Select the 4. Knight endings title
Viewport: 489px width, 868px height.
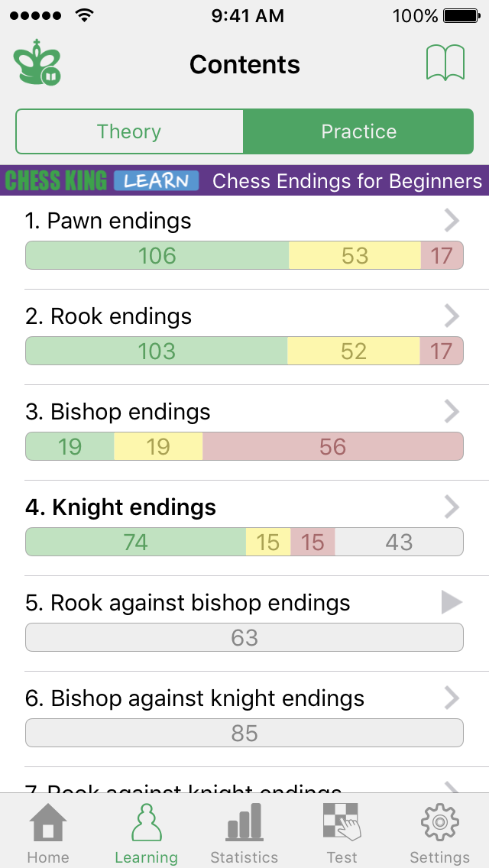121,507
